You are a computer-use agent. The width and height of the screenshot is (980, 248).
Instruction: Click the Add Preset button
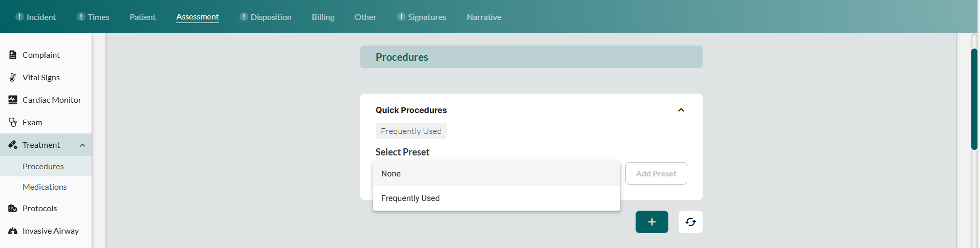(x=656, y=173)
